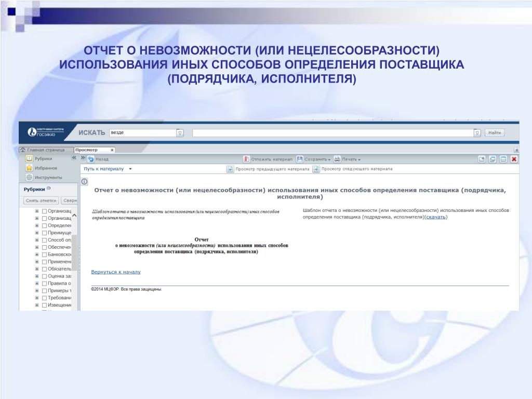This screenshot has width=532, height=399.
Task: Expand the Примеры tree node
Action: (37, 291)
